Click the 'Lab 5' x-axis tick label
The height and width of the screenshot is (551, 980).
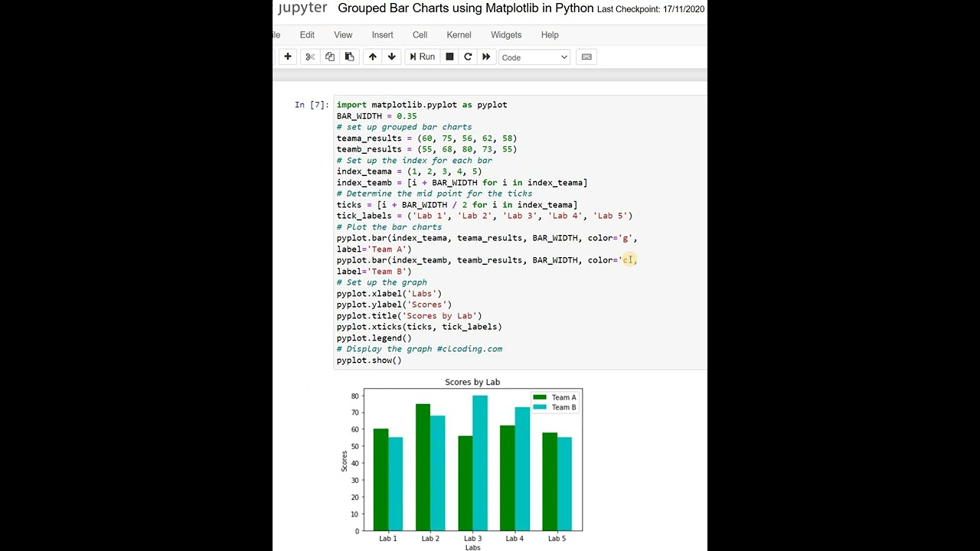[557, 539]
